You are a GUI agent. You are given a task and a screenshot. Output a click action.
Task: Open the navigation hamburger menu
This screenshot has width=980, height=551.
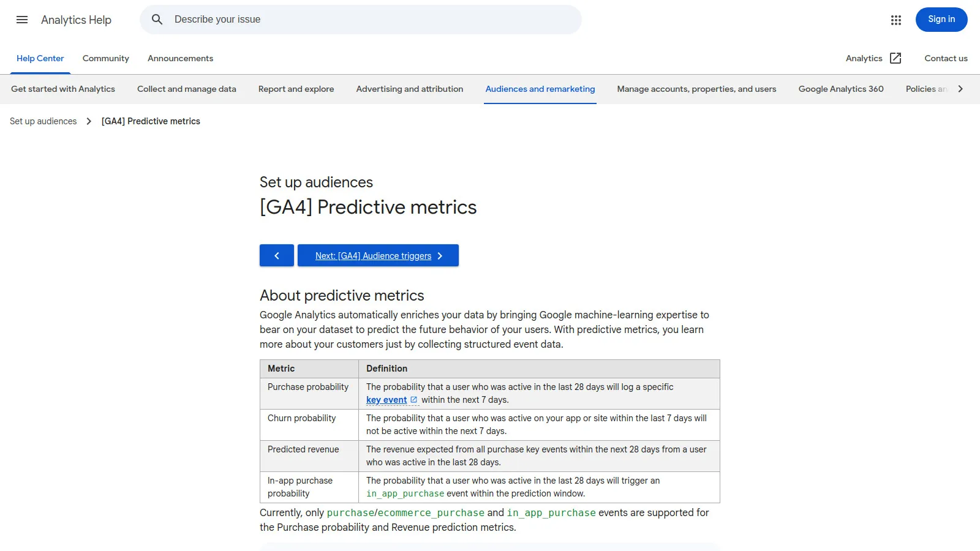pyautogui.click(x=22, y=20)
